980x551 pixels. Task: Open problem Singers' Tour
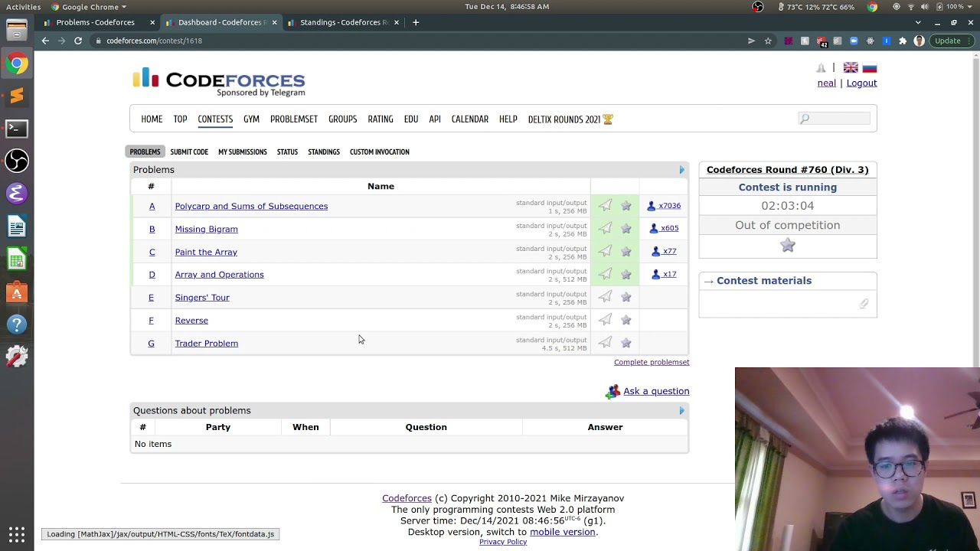pyautogui.click(x=202, y=298)
